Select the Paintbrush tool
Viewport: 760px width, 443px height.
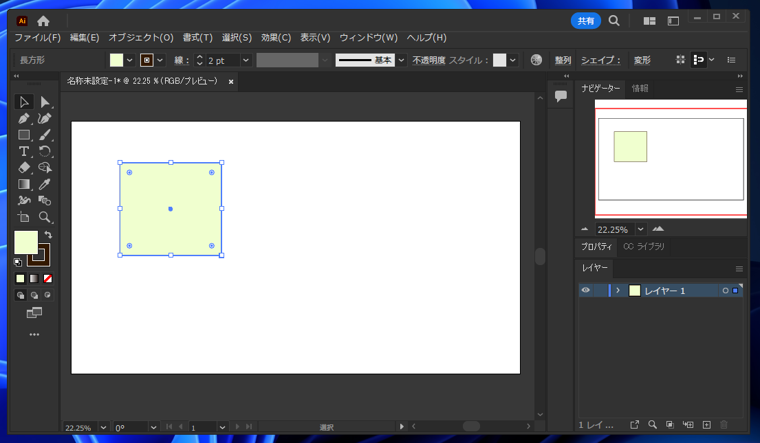coord(45,135)
